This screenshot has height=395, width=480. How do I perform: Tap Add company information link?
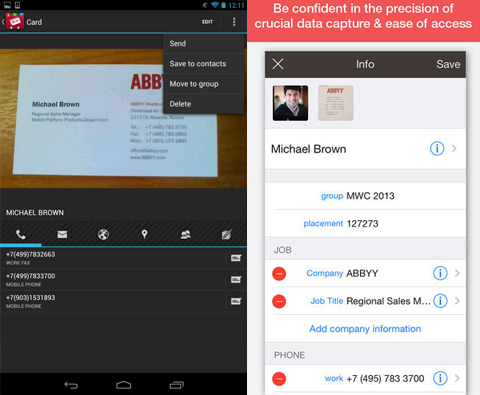click(365, 329)
